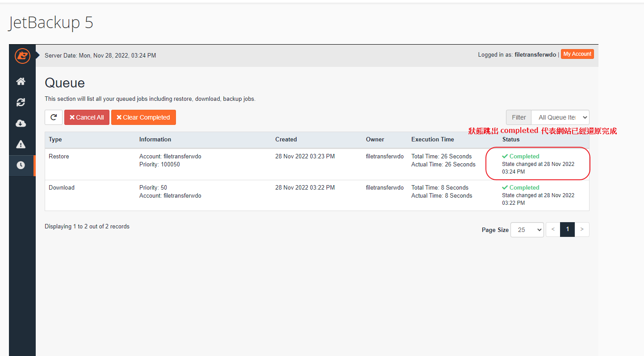
Task: Open the Page Size 25 dropdown
Action: [527, 230]
